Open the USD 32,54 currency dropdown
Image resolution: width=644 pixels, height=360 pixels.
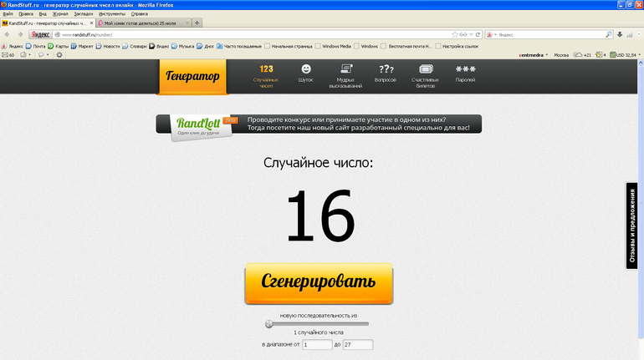626,55
